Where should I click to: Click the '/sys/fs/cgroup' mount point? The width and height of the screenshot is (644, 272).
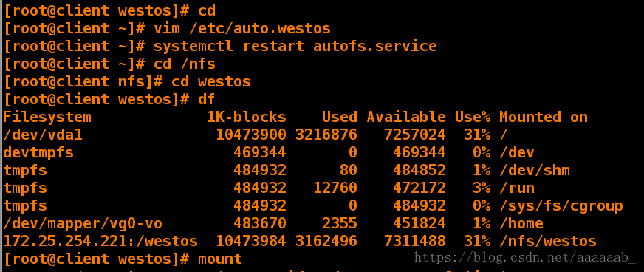[561, 205]
